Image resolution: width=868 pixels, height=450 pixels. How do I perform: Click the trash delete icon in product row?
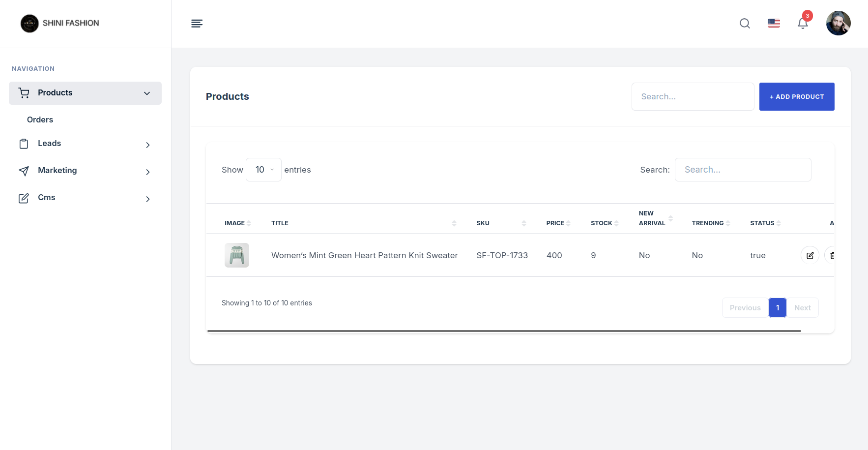pyautogui.click(x=831, y=255)
